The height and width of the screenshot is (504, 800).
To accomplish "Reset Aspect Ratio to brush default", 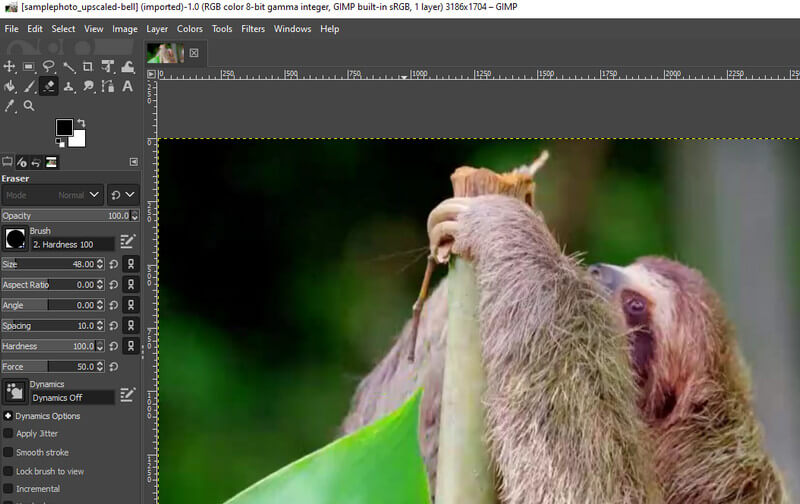I will pyautogui.click(x=114, y=285).
